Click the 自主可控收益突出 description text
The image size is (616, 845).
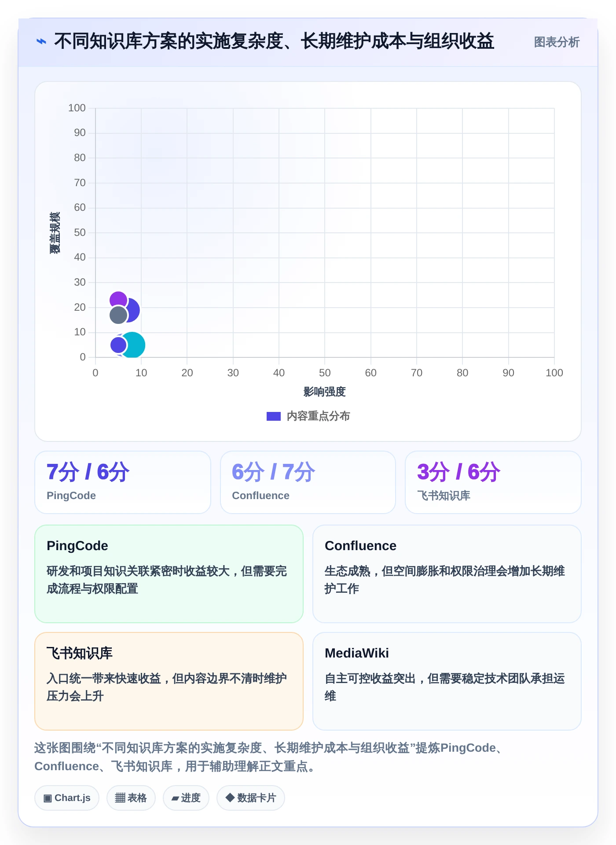click(x=445, y=687)
